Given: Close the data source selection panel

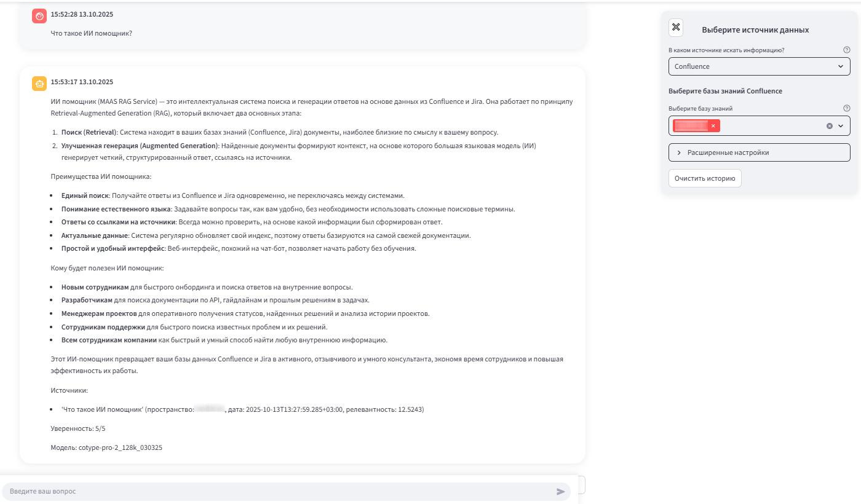Looking at the screenshot, I should pos(676,27).
